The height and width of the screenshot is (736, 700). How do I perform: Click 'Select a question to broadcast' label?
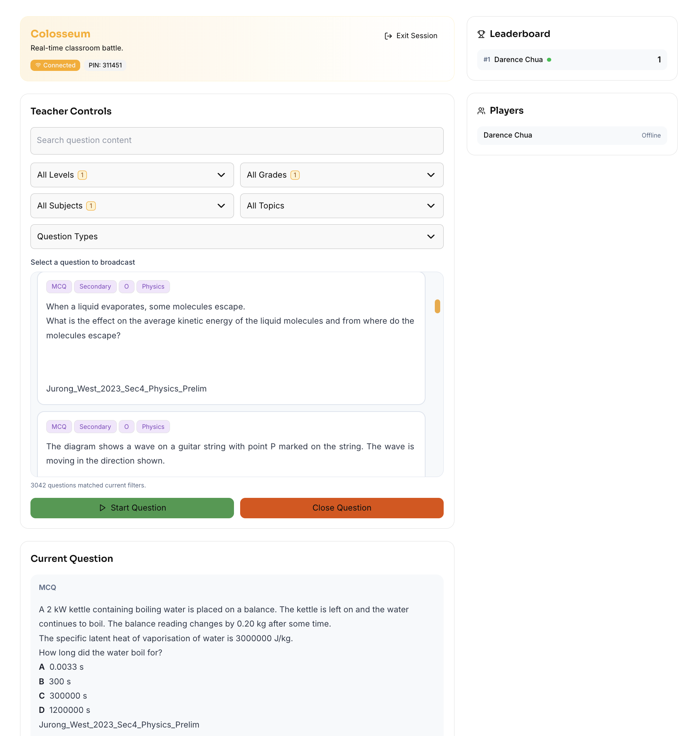click(83, 262)
